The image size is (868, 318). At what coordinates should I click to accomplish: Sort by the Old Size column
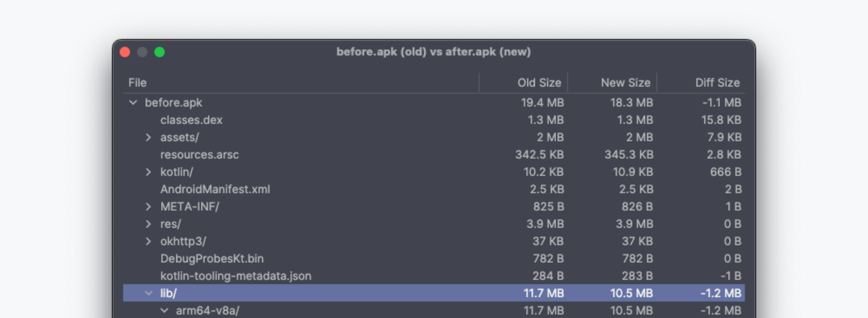coord(539,82)
